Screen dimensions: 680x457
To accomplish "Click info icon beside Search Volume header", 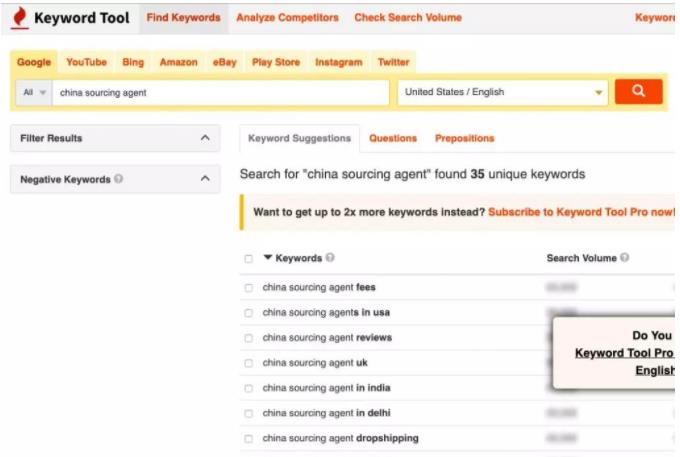I will [x=625, y=258].
